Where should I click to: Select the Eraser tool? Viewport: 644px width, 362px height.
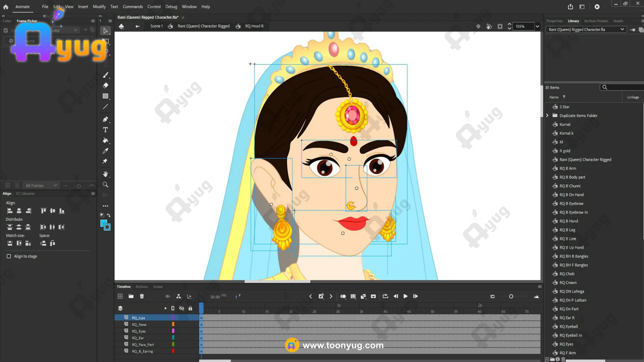tap(105, 85)
